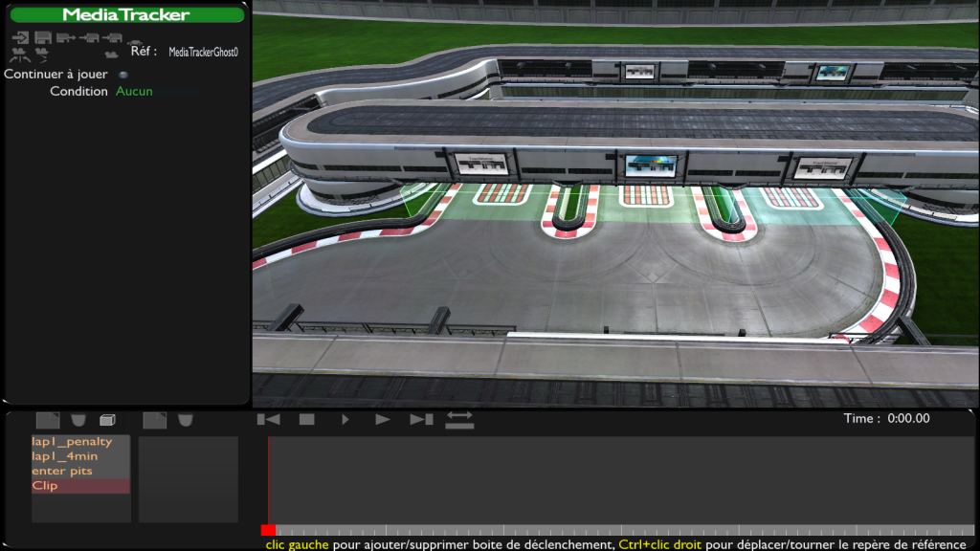Click the timeline stretch double-arrow icon

(459, 420)
